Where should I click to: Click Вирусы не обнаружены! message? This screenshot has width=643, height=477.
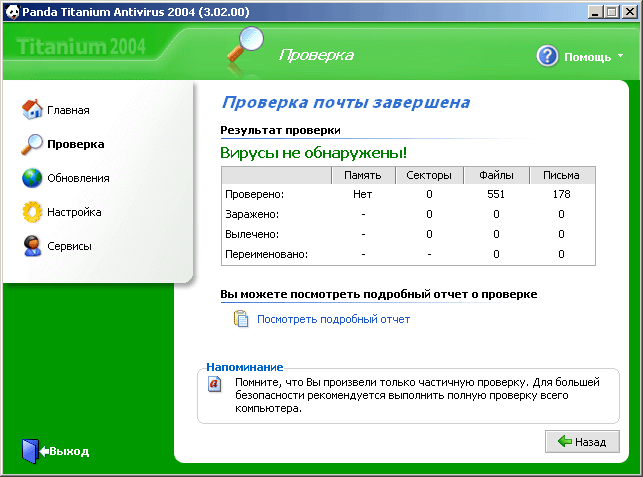313,153
